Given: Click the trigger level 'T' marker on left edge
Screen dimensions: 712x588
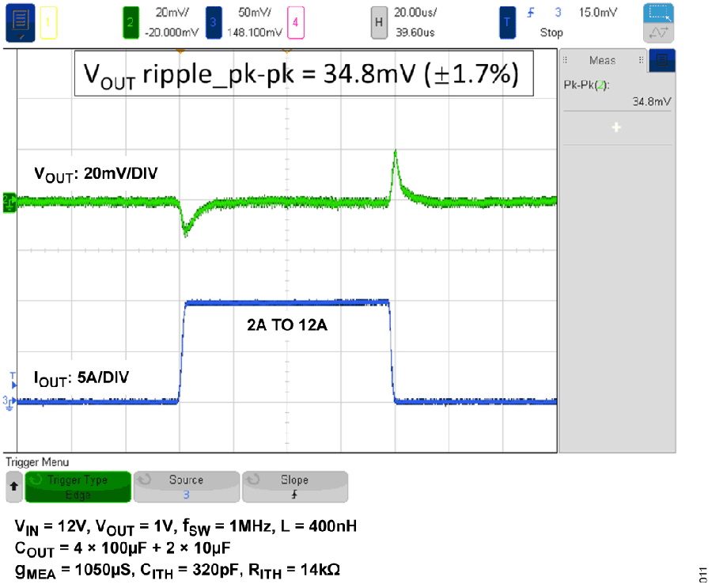Looking at the screenshot, I should point(11,375).
